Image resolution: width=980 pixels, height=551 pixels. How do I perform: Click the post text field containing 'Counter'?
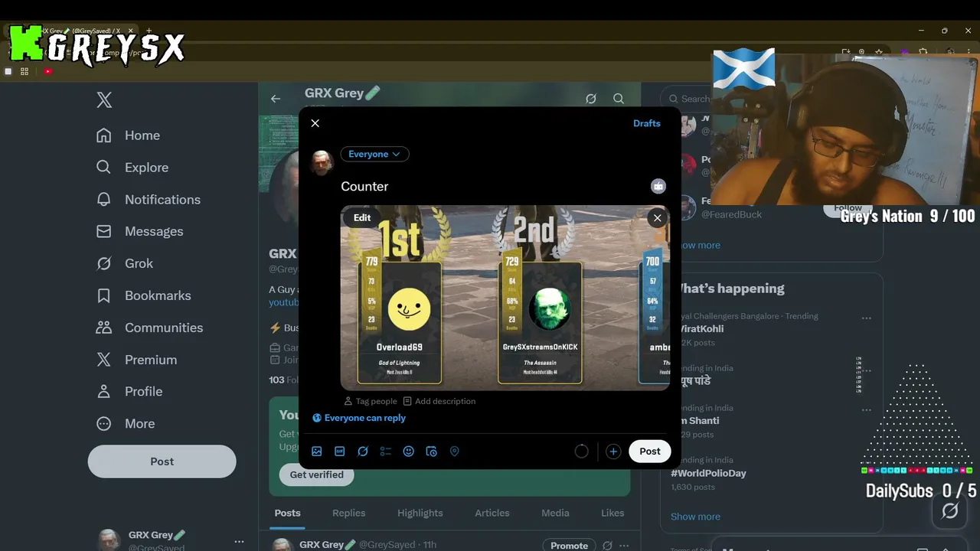click(490, 187)
